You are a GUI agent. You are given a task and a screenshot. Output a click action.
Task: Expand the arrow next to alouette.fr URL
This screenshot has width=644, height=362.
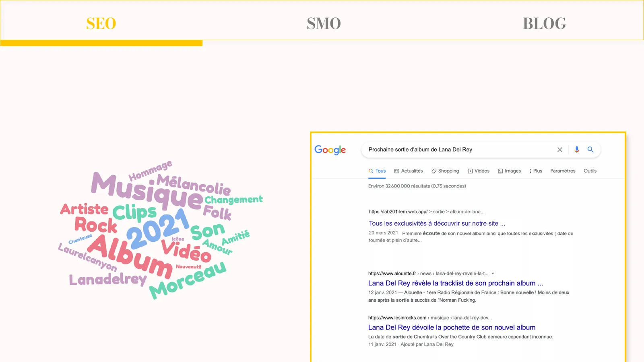pyautogui.click(x=493, y=274)
